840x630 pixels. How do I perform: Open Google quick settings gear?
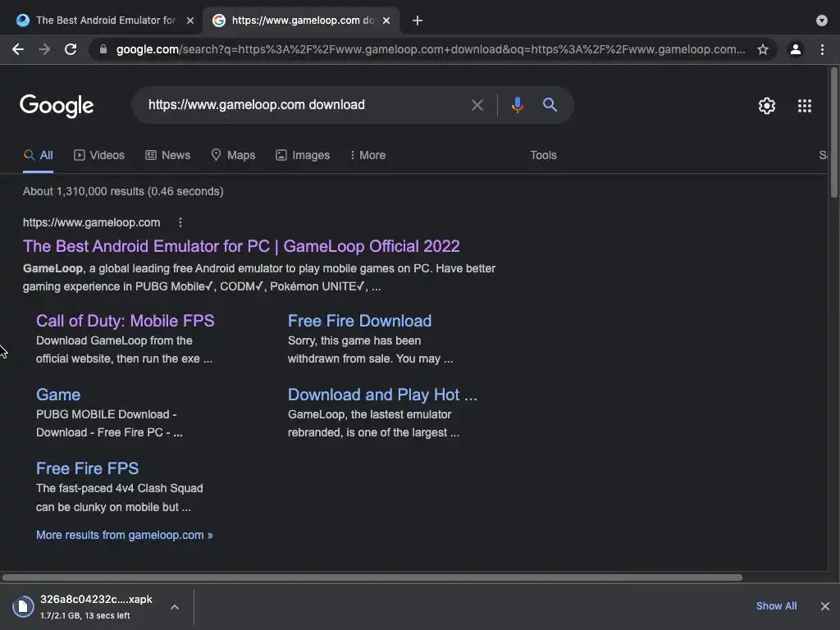(767, 106)
